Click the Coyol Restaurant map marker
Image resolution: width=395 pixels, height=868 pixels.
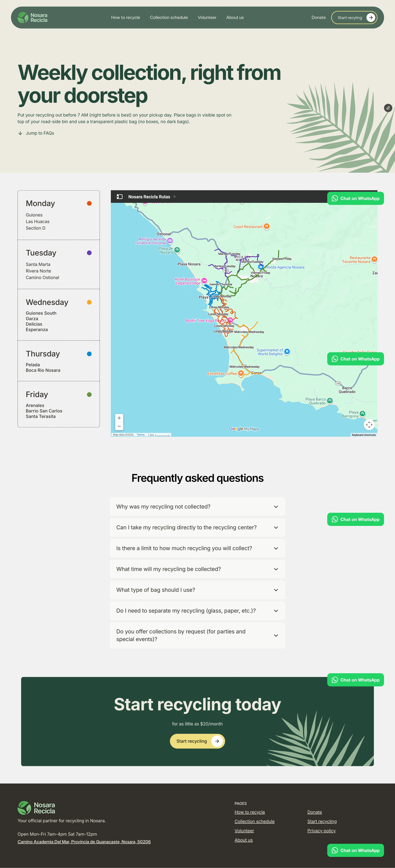pyautogui.click(x=266, y=226)
